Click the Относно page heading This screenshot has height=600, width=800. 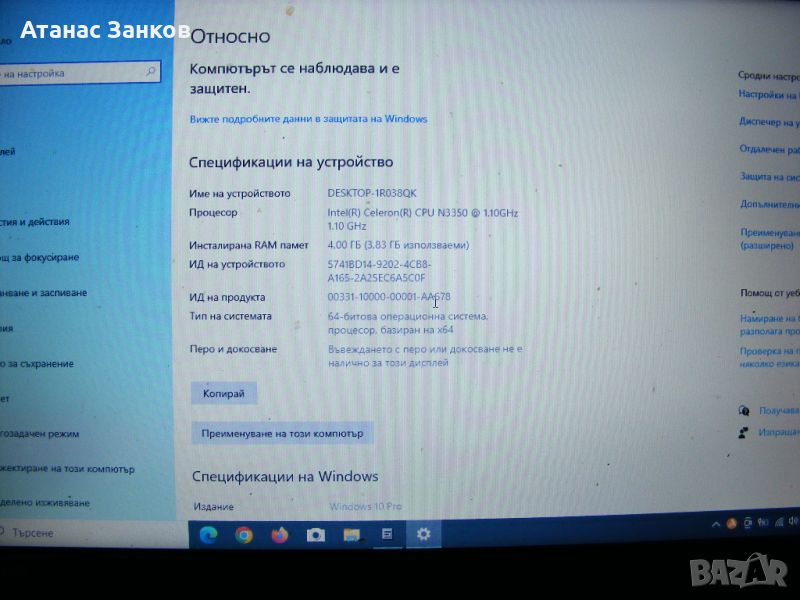(230, 36)
